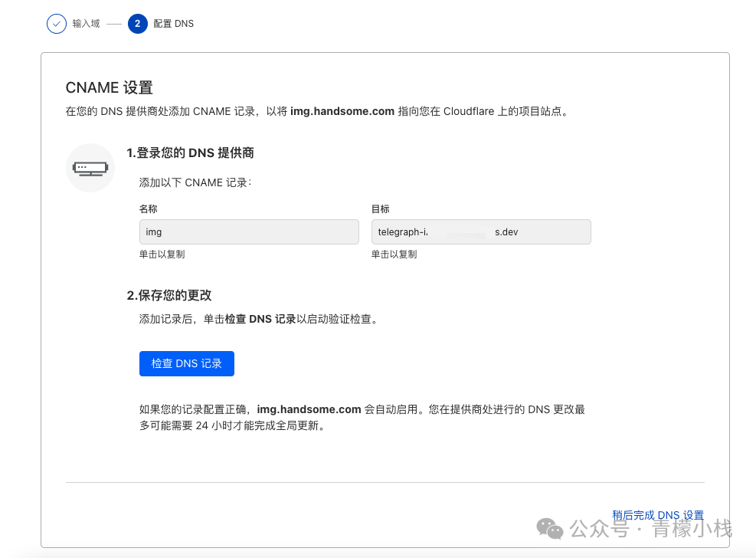Viewport: 756px width, 558px height.
Task: Copy the 'img' name field
Action: [249, 232]
